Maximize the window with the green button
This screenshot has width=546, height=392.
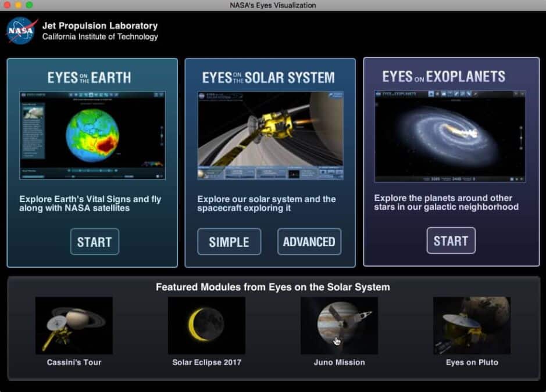point(29,5)
